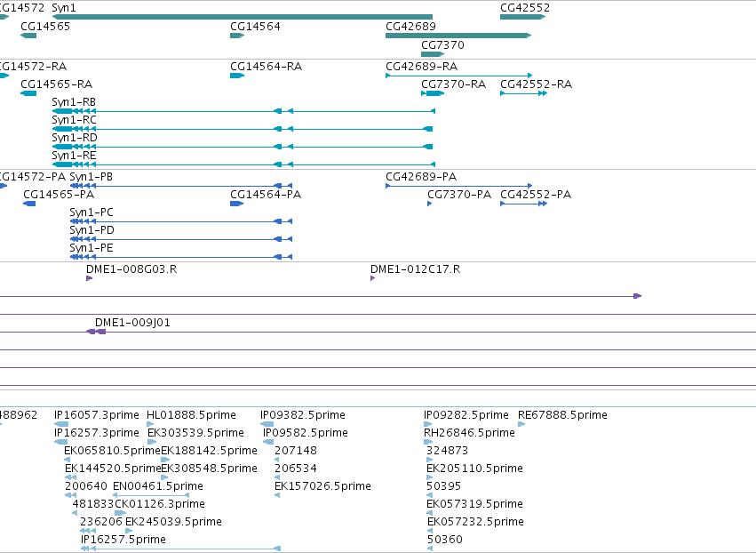Select the EK065810.5prime EST label
This screenshot has width=756, height=553.
[x=112, y=451]
